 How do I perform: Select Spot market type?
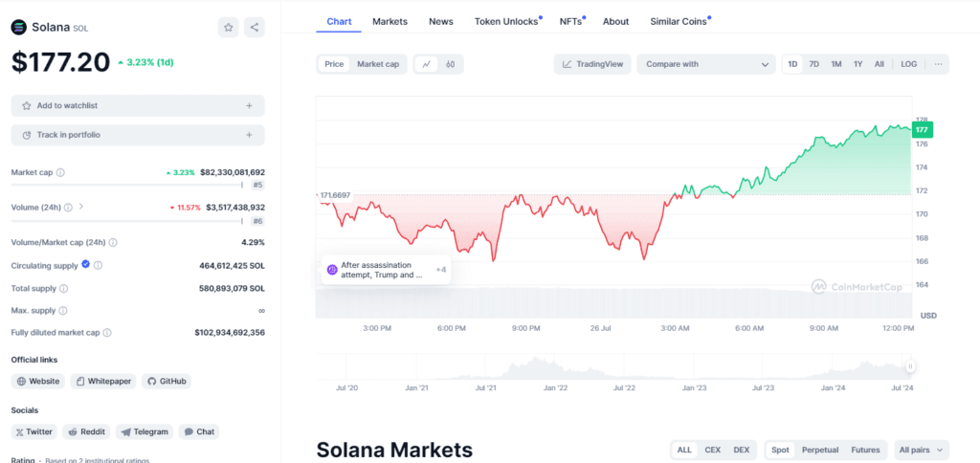click(x=780, y=450)
